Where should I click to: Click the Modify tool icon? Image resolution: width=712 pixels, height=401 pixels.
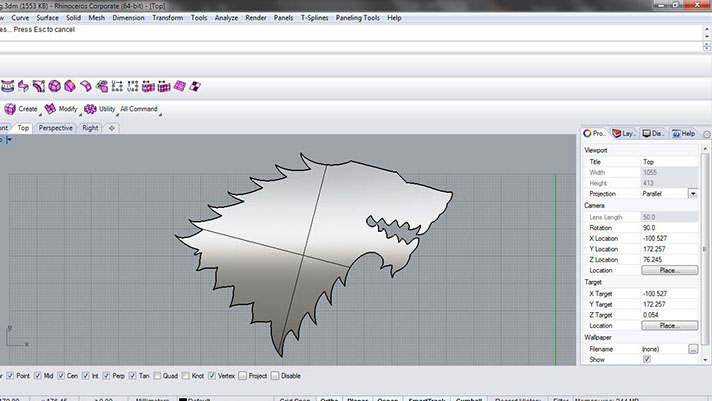[x=50, y=109]
